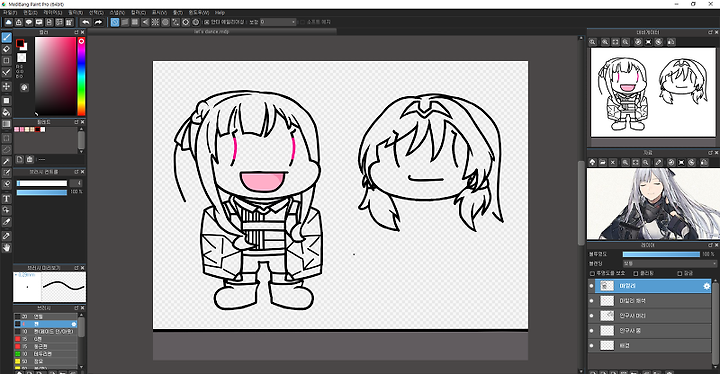Click the brush list scroll-up arrow

pos(82,316)
